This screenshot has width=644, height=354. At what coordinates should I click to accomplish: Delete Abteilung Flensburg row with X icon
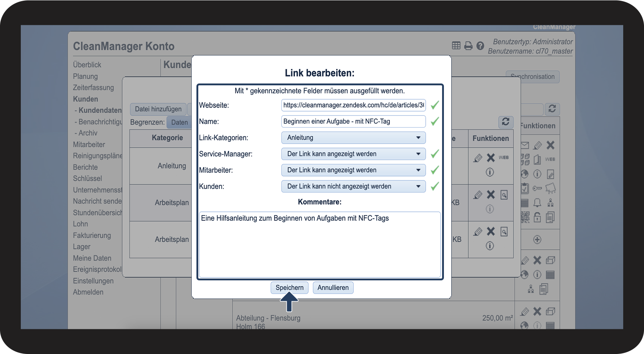click(537, 311)
